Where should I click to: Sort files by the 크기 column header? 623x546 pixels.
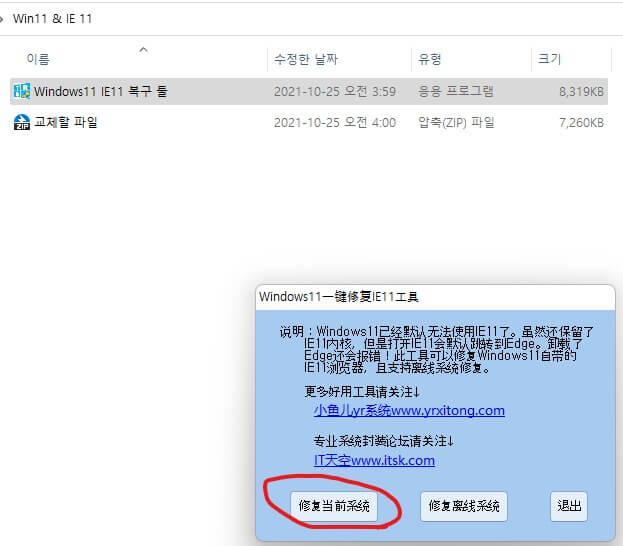[550, 60]
